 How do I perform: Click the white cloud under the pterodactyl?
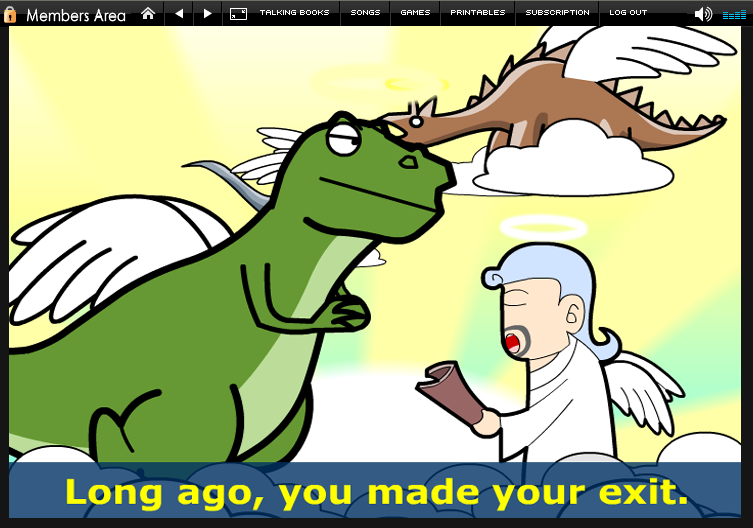560,155
